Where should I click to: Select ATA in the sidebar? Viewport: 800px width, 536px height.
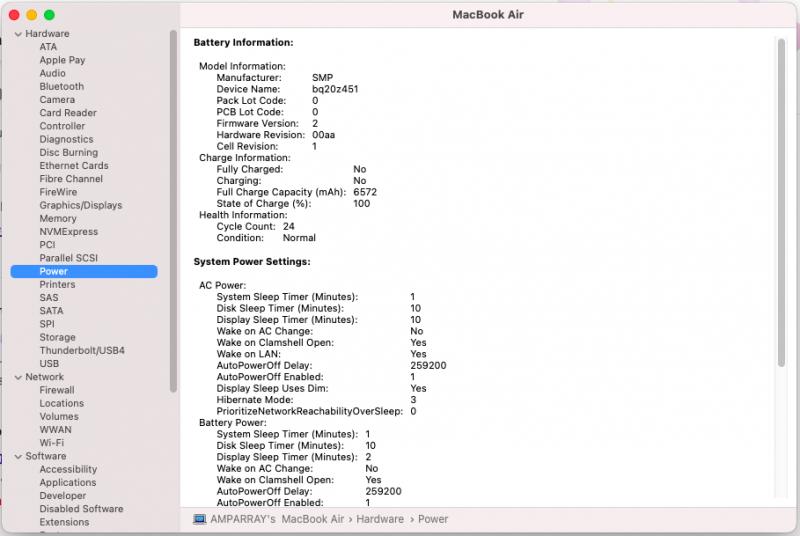(x=48, y=47)
